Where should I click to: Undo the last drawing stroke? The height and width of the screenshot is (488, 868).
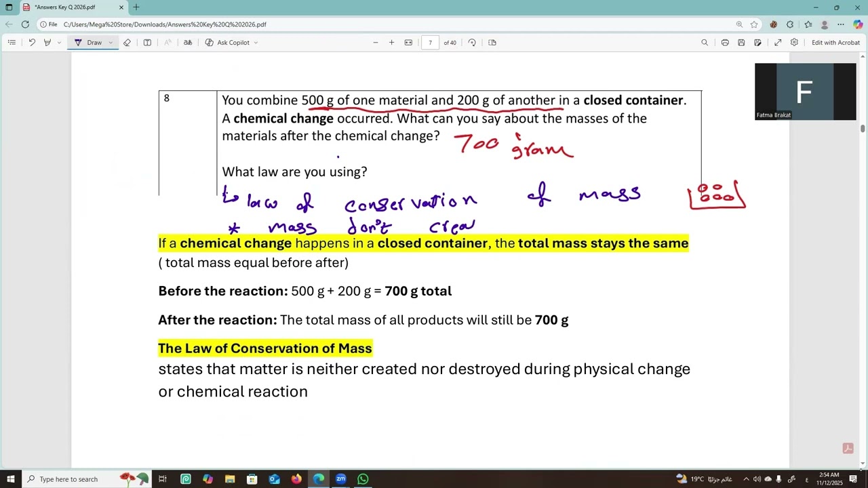31,43
